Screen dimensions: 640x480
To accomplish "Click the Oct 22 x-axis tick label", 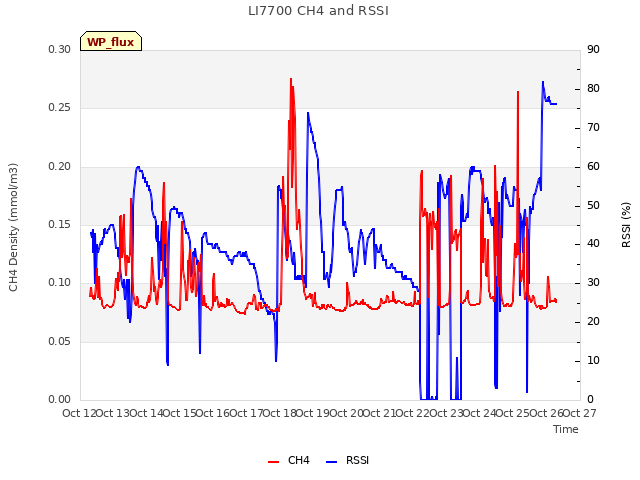I will click(413, 413).
